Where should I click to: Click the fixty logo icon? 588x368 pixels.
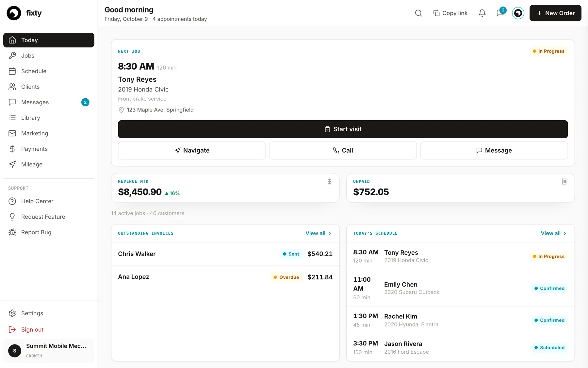pos(14,13)
